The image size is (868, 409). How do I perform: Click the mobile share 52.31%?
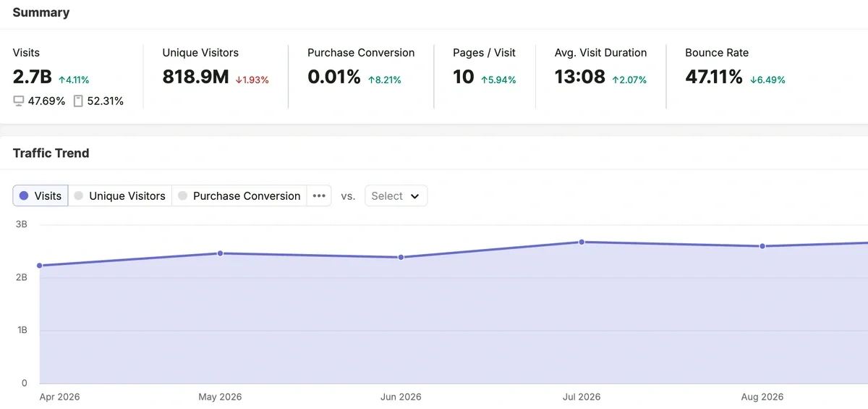[x=105, y=101]
